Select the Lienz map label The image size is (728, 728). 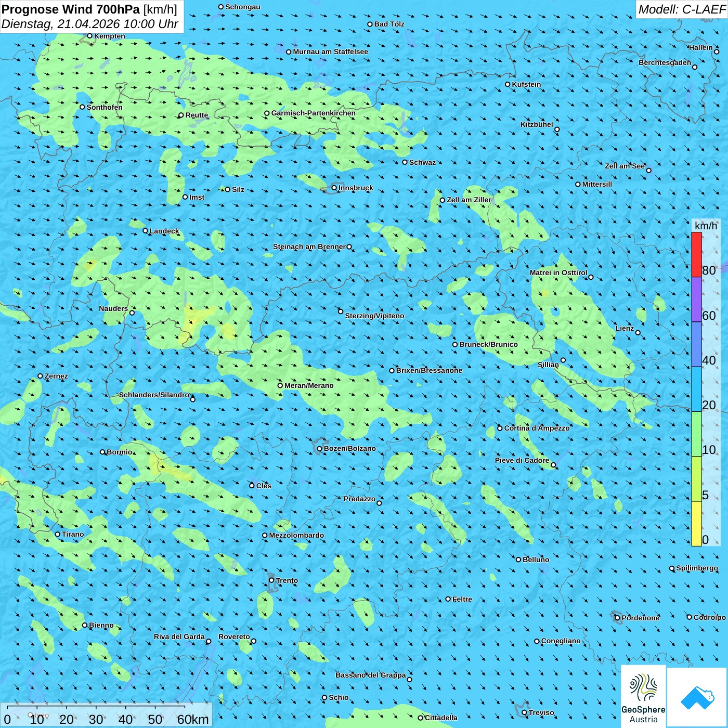coord(625,328)
